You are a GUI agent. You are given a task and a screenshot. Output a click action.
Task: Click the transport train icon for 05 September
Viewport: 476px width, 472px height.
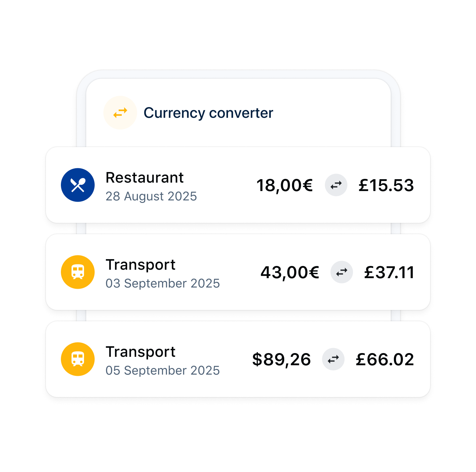tap(78, 359)
